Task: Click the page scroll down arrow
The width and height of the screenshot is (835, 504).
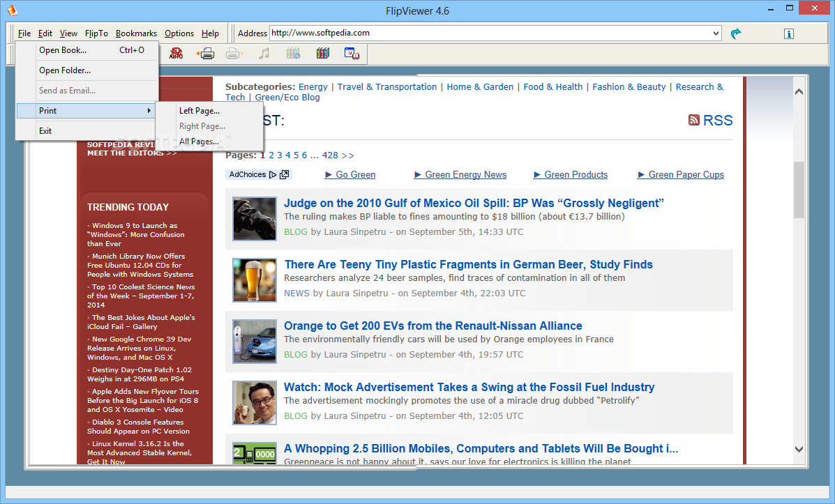Action: [799, 449]
